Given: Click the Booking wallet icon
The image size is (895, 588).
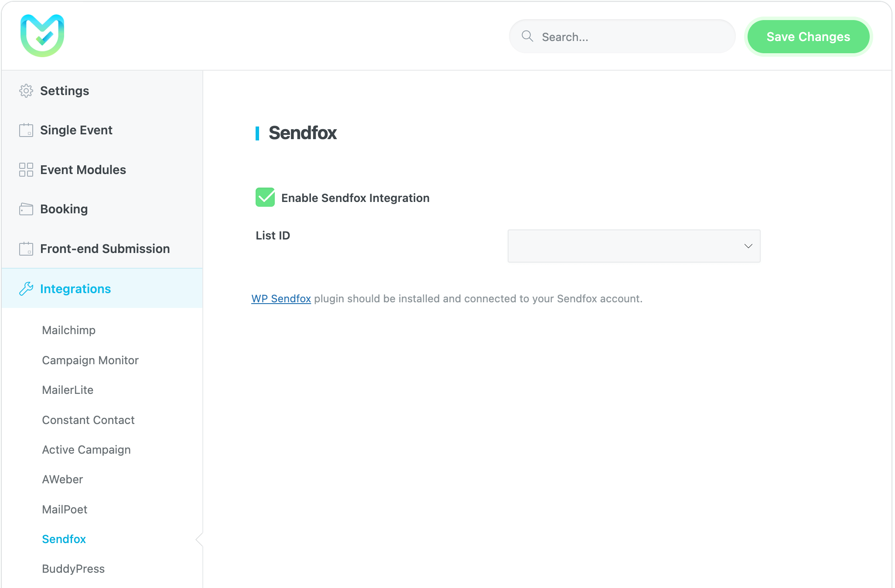Looking at the screenshot, I should click(26, 209).
